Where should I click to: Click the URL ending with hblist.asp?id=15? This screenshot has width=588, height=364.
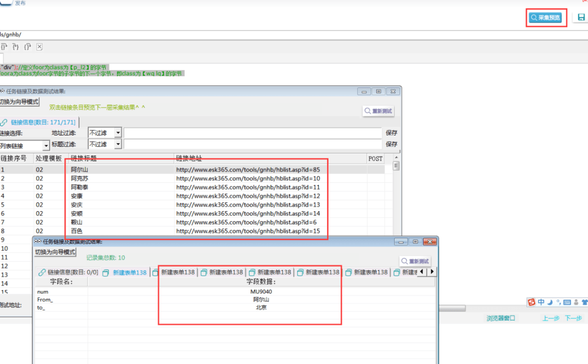pos(248,231)
